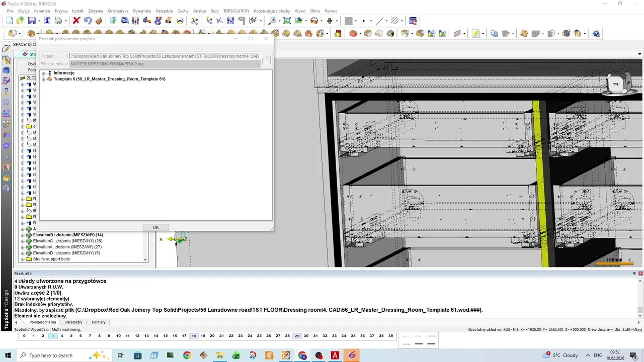Expand the Template 6 node in the log tree
The height and width of the screenshot is (362, 644).
pyautogui.click(x=43, y=79)
